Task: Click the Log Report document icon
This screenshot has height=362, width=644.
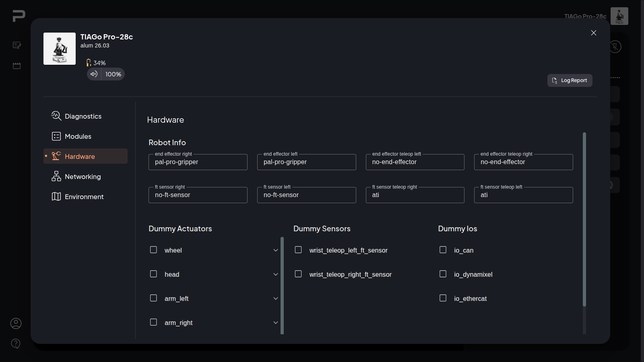Action: tap(555, 80)
